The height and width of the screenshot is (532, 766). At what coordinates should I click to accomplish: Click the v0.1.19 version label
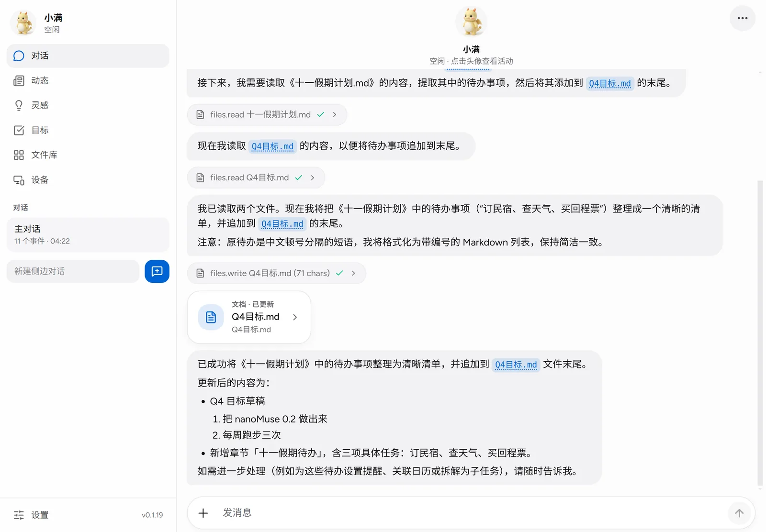click(x=152, y=515)
